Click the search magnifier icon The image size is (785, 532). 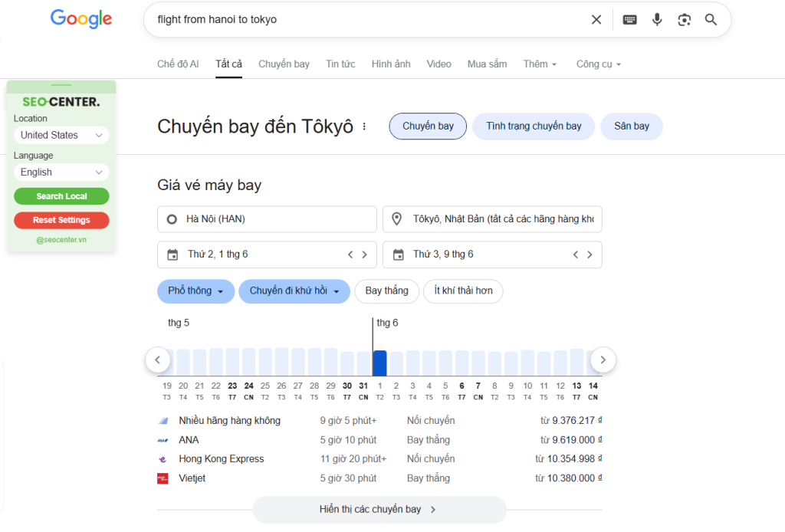[710, 19]
